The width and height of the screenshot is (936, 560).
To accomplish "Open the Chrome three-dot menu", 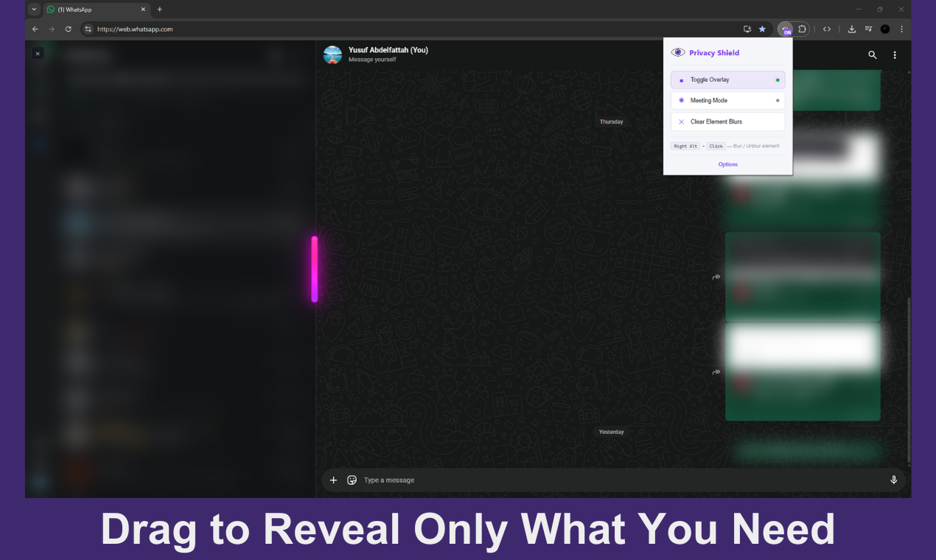I will [x=901, y=29].
